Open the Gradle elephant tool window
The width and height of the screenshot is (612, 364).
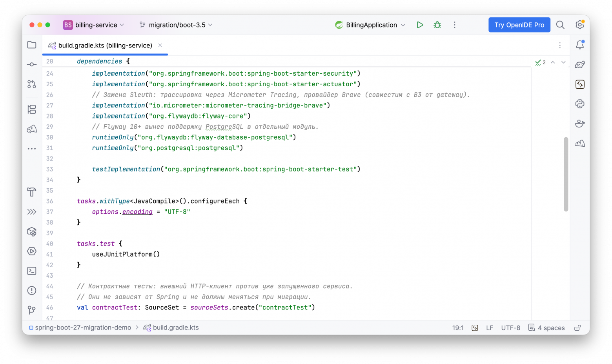pyautogui.click(x=580, y=64)
